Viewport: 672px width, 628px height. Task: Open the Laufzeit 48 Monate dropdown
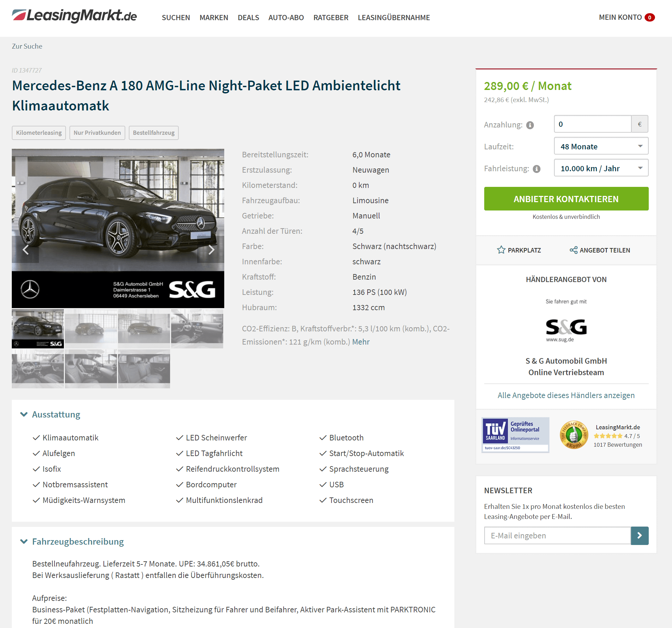point(601,146)
